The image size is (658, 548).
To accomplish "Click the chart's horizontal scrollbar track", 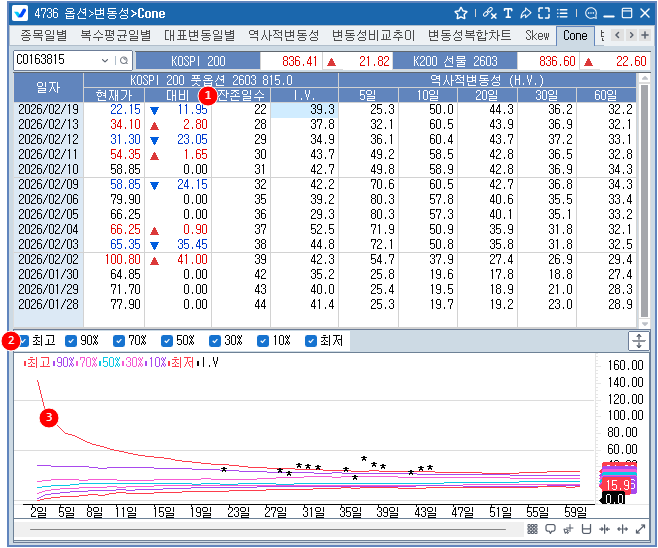I will [270, 528].
